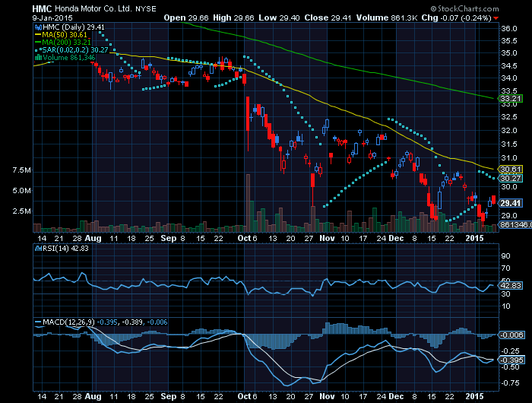Click the Honda Motor Co. Ltd. company name
Screen dimensions: 532x403
click(93, 8)
